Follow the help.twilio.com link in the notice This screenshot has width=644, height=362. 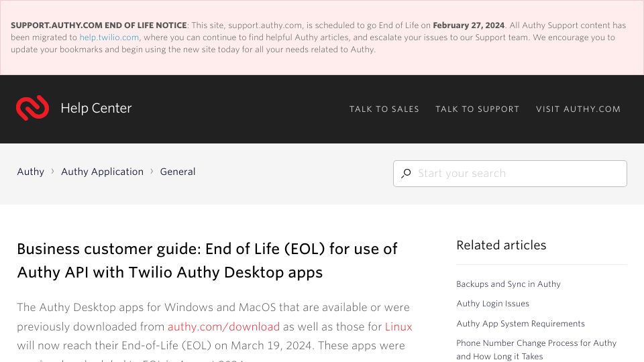click(109, 38)
